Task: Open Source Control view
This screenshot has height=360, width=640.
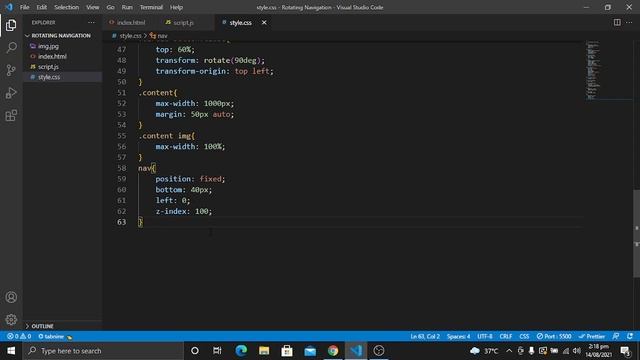Action: (x=11, y=70)
